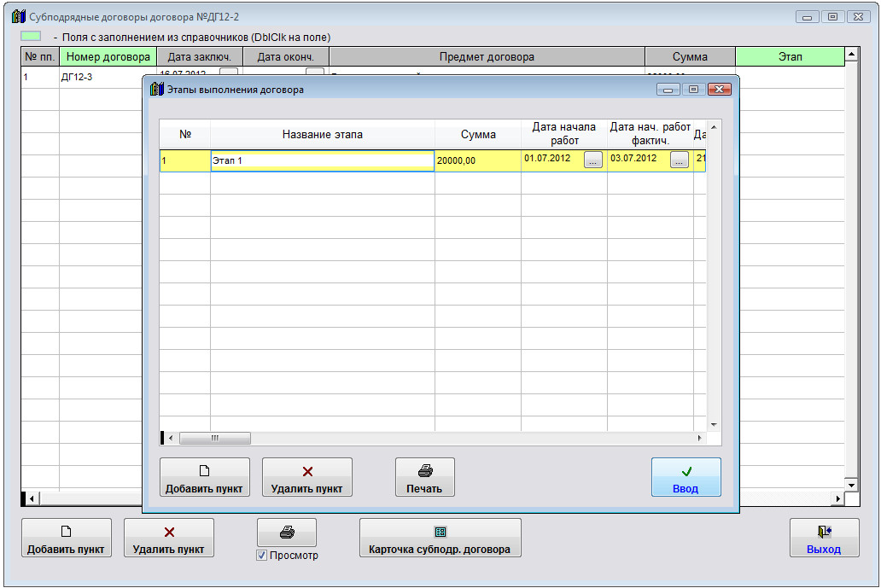Click Удалить пункт in the main window

[168, 538]
